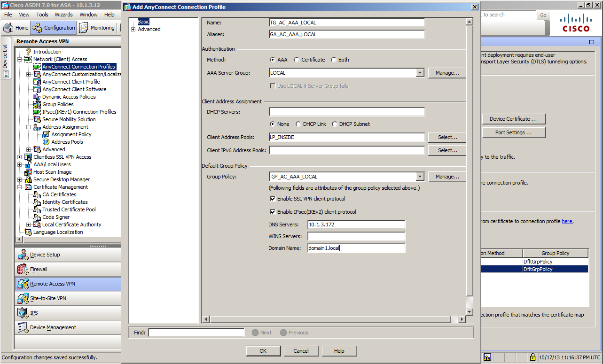Click the Trusted Certificate Pool icon
This screenshot has height=364, width=603.
click(x=37, y=209)
